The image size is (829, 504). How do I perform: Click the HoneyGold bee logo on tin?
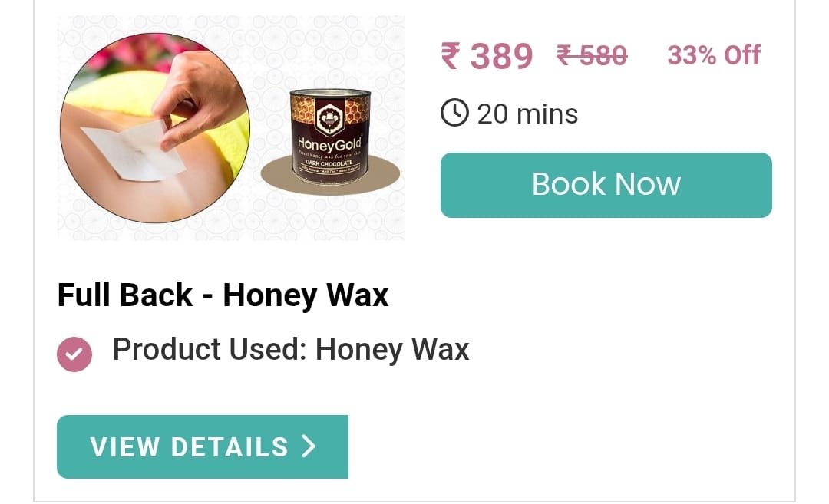click(330, 118)
